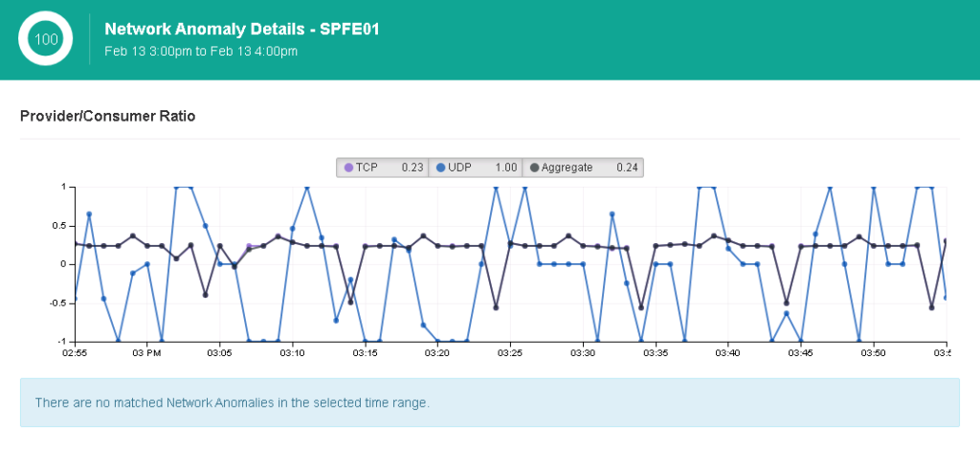980x449 pixels.
Task: Click the 03 PM label on the time axis
Action: (x=146, y=353)
